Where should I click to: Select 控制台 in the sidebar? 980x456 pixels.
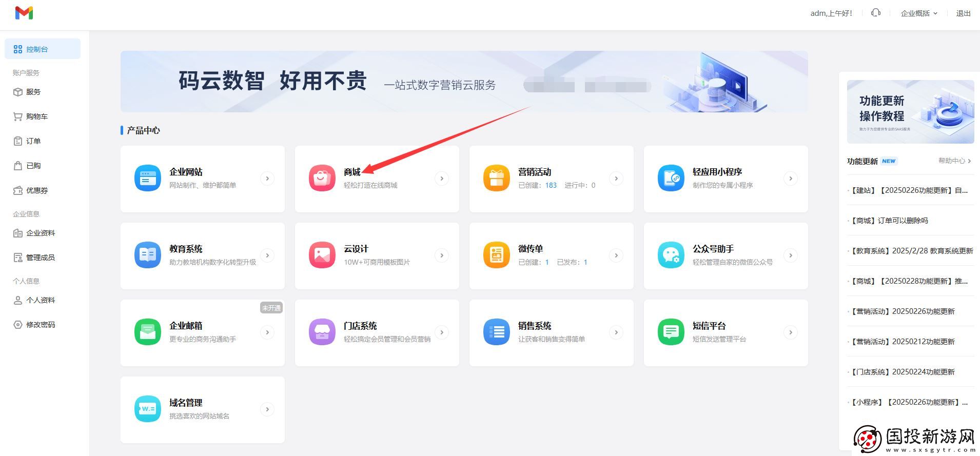coord(43,49)
